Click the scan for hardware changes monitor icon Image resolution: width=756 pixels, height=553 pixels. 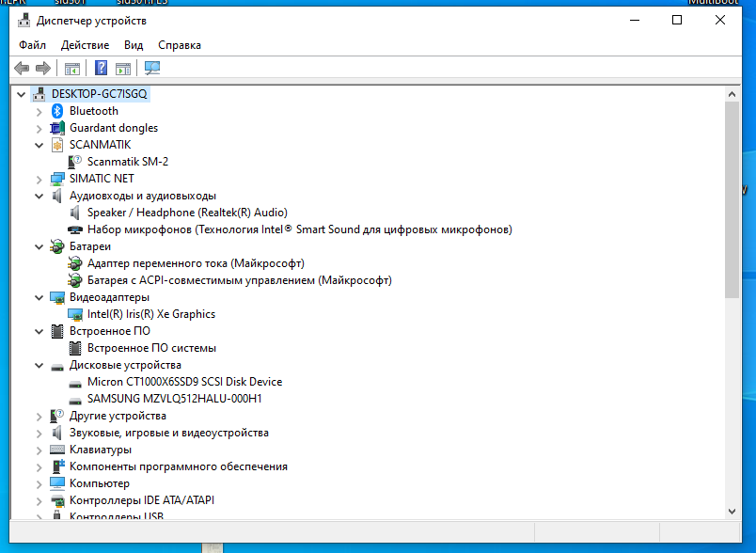[152, 68]
